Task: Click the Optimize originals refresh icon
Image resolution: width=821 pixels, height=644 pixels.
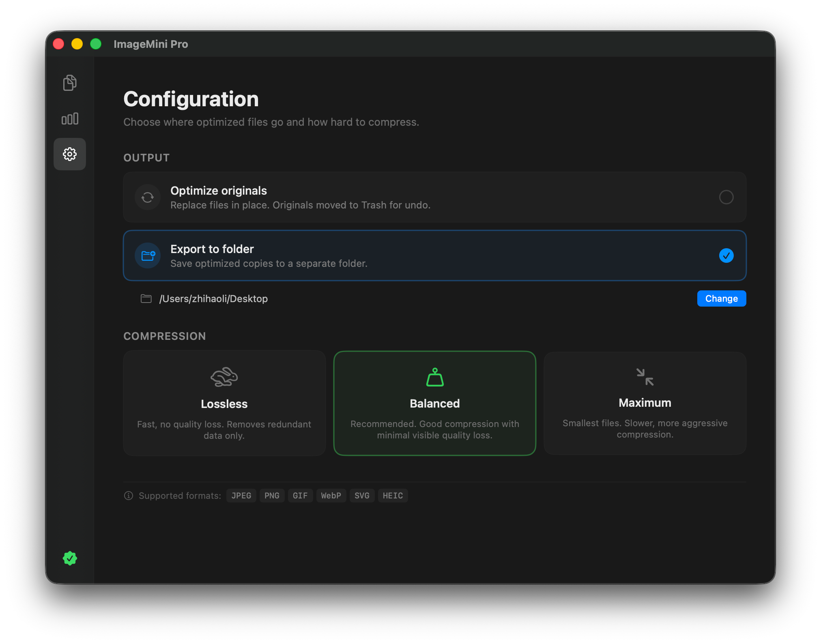Action: [x=147, y=197]
